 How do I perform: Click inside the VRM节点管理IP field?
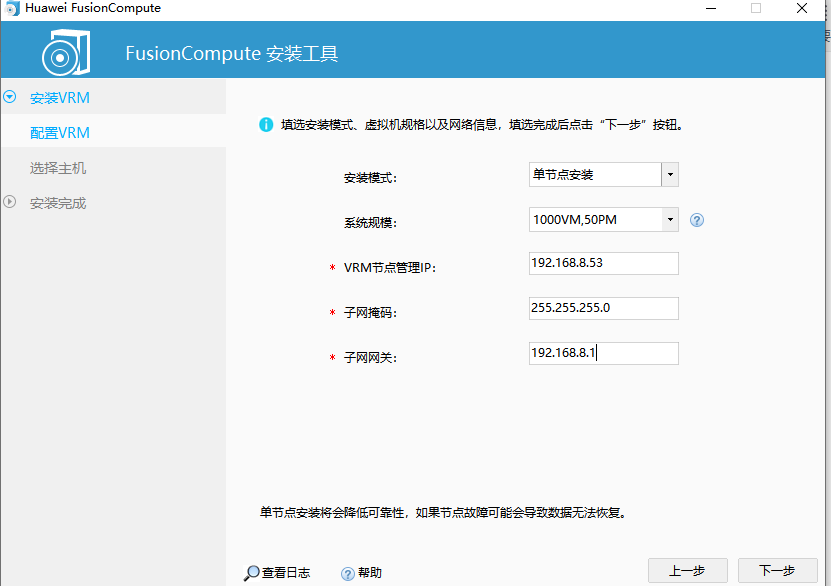(603, 264)
